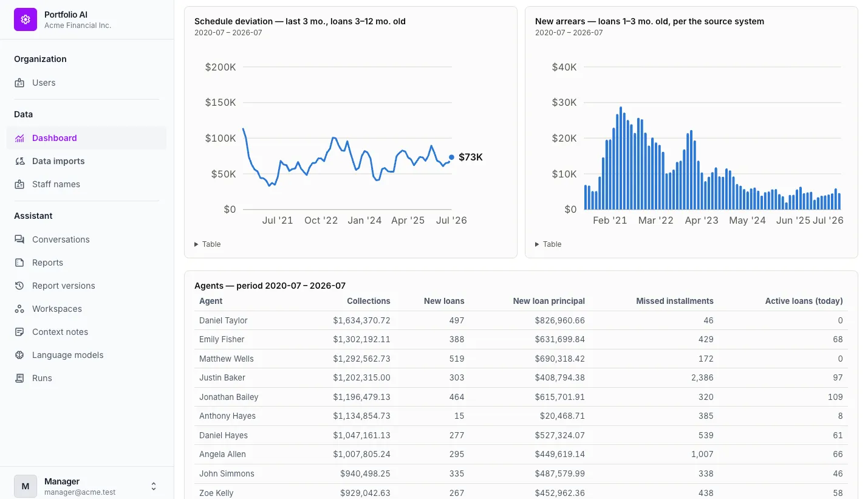The image size is (868, 499).
Task: Click the Workspaces icon
Action: 19,309
